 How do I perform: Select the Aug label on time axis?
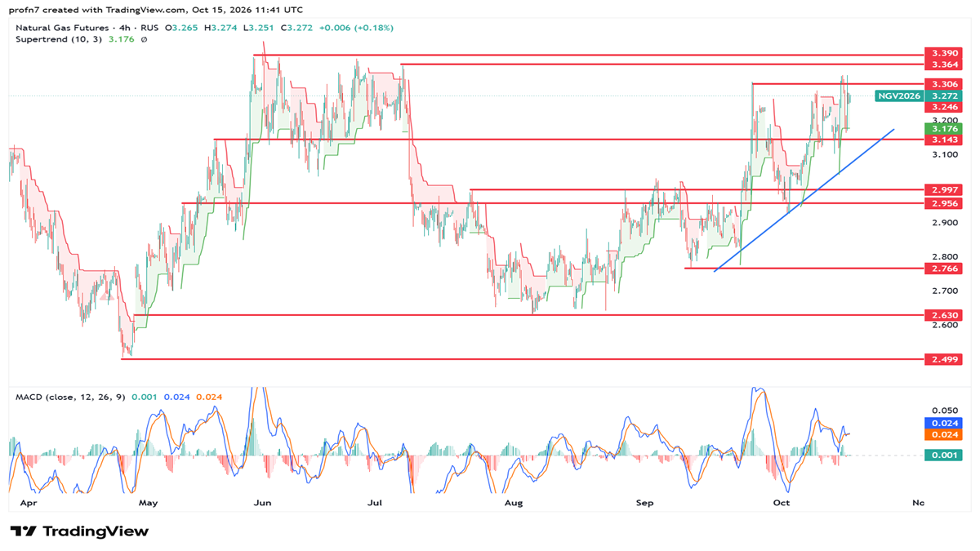[x=513, y=503]
